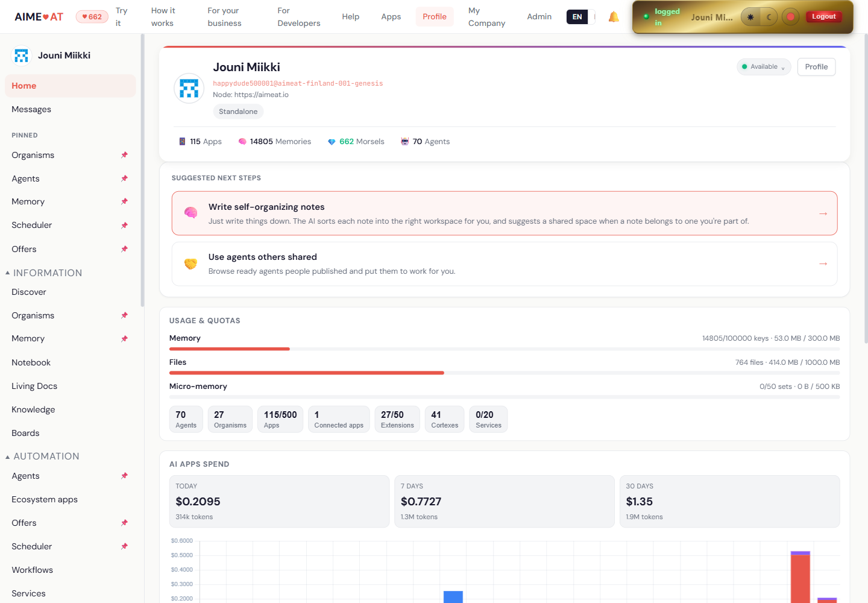Select Profile in the top navigation
This screenshot has height=603, width=868.
pos(435,17)
